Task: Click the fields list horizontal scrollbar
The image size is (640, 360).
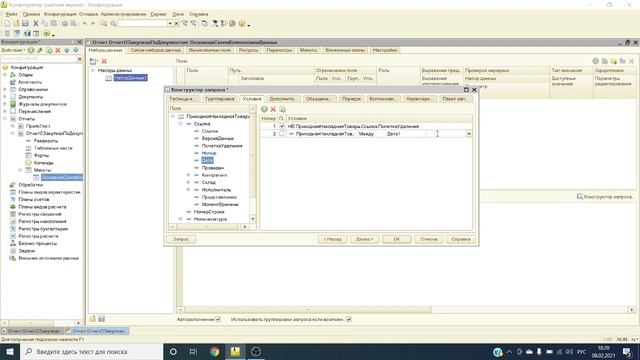Action: (208, 227)
